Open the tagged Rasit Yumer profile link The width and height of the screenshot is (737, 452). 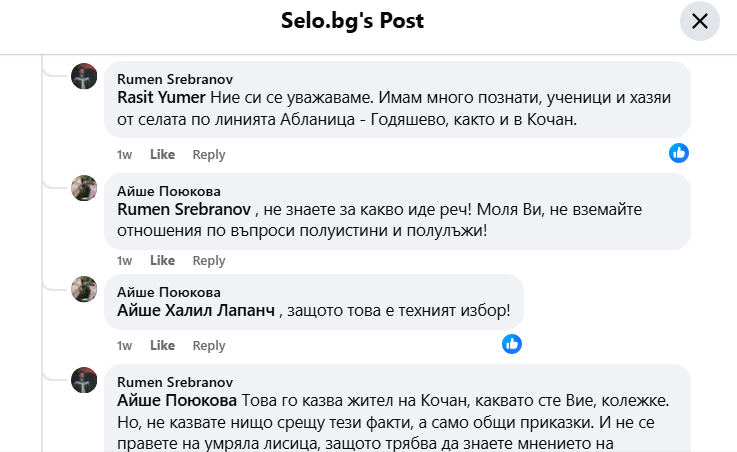[x=161, y=97]
